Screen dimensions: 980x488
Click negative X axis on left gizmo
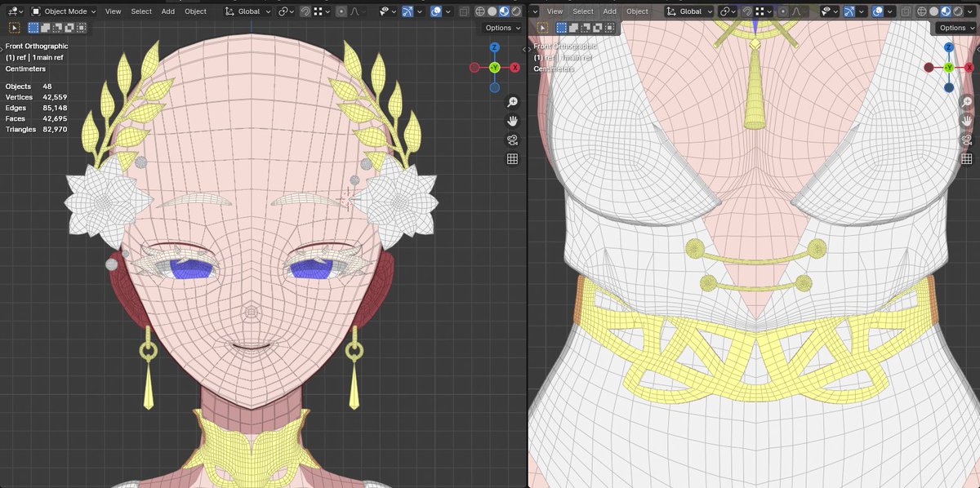pos(474,67)
